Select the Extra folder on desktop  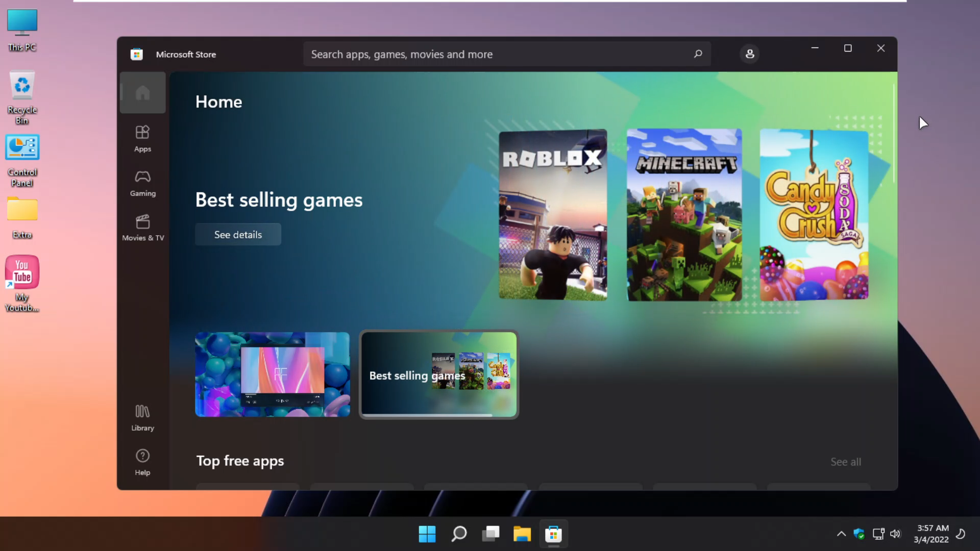22,218
